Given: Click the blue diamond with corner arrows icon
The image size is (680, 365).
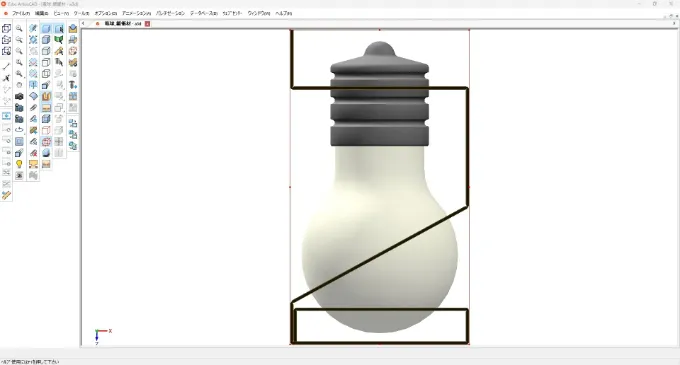Looking at the screenshot, I should click(33, 40).
